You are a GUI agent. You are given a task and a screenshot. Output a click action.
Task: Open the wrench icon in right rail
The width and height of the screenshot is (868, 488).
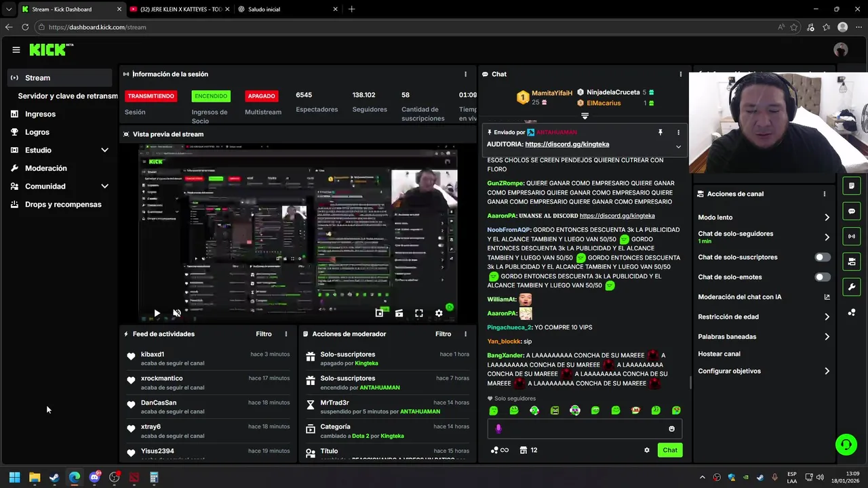click(x=852, y=287)
